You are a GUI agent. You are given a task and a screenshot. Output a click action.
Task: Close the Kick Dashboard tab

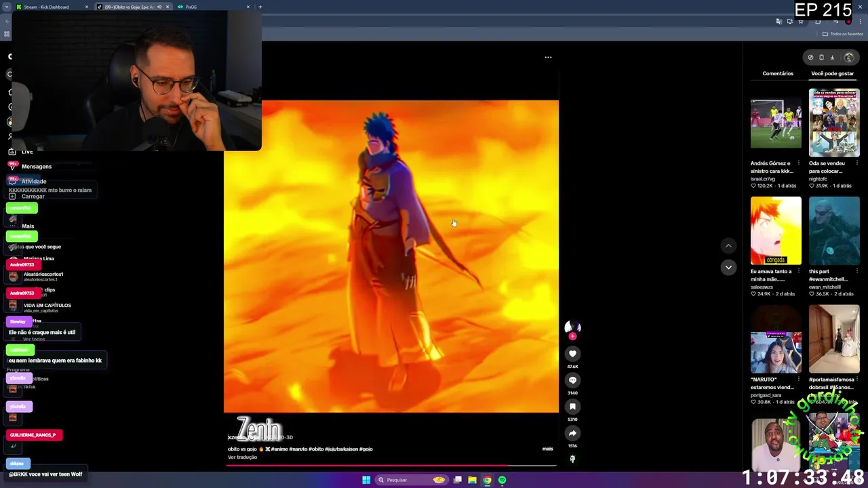click(87, 7)
